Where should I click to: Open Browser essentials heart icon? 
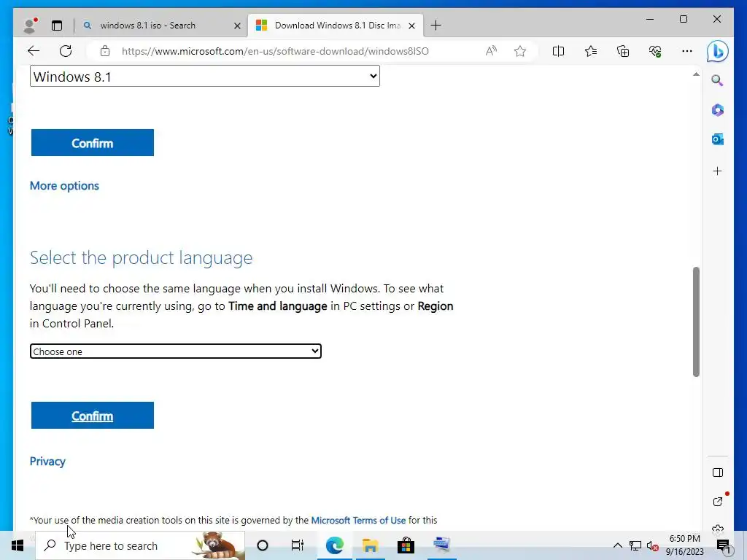coord(655,51)
